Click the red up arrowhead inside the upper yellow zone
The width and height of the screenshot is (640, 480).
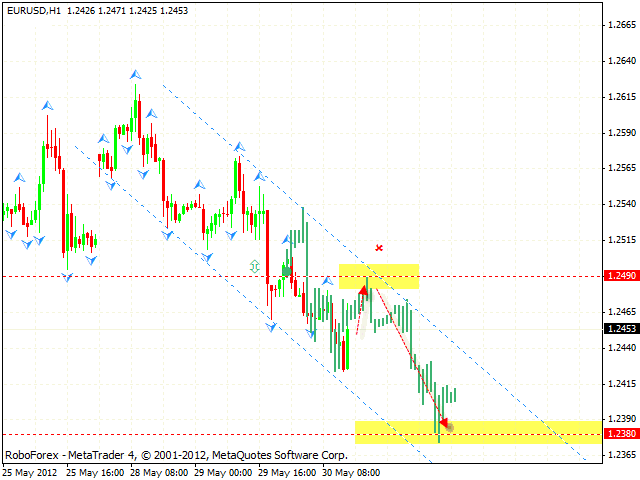[x=363, y=290]
